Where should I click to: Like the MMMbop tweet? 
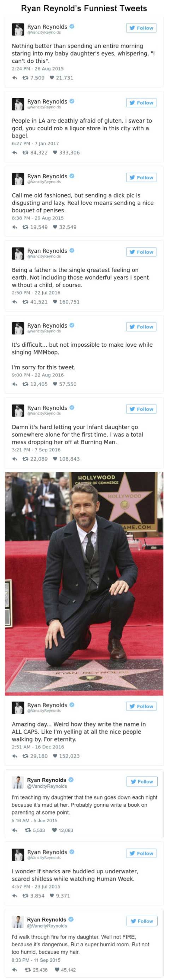(x=55, y=384)
